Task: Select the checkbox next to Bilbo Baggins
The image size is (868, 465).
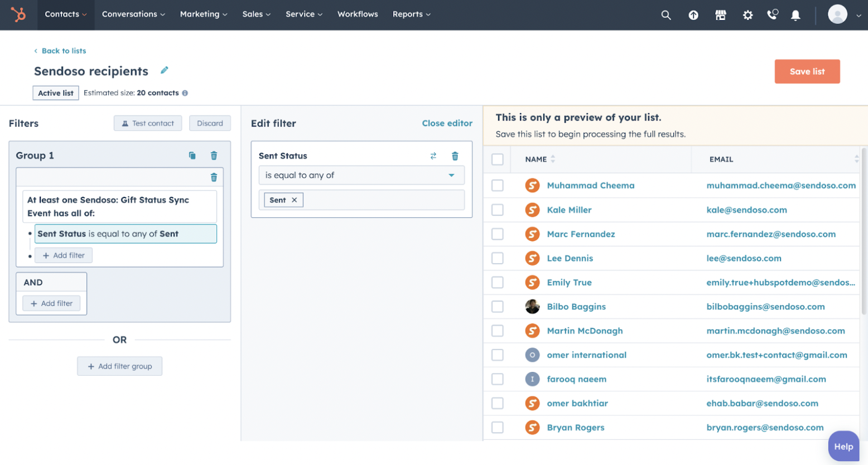Action: point(497,306)
